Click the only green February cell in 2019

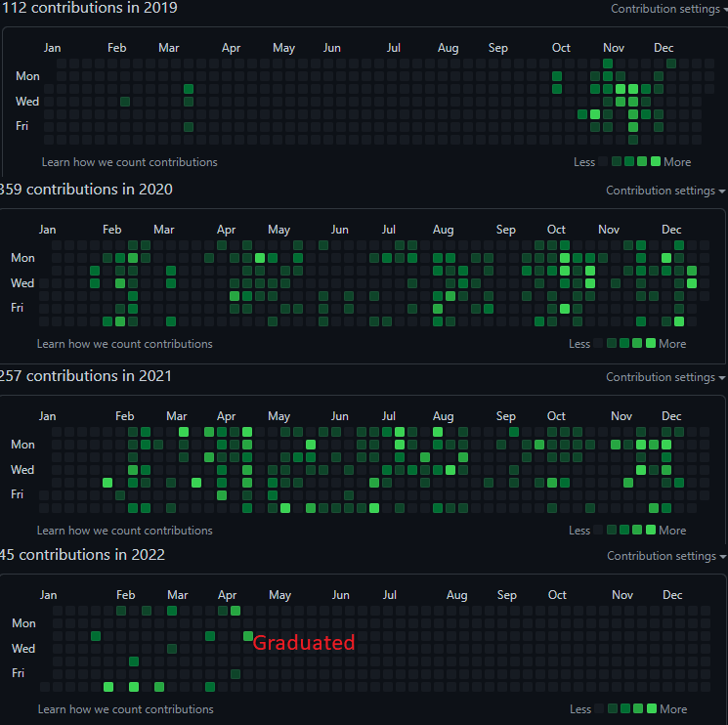tap(125, 102)
